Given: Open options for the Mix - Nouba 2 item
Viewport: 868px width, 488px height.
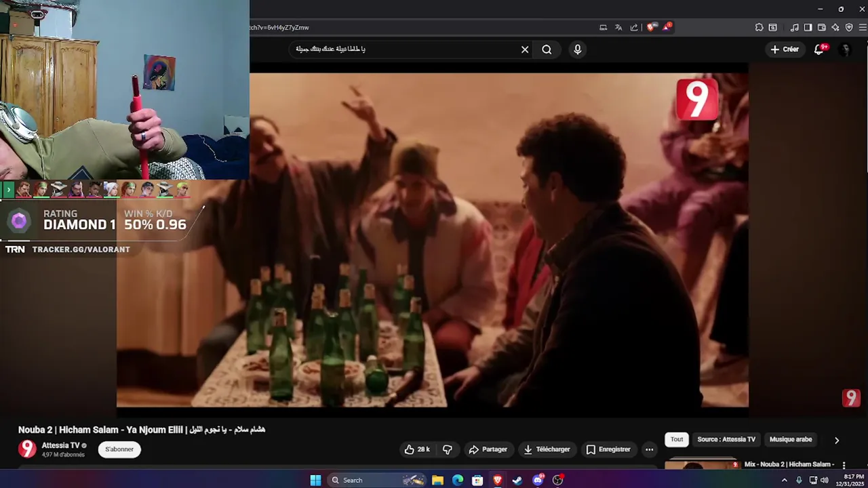Looking at the screenshot, I should tap(844, 465).
